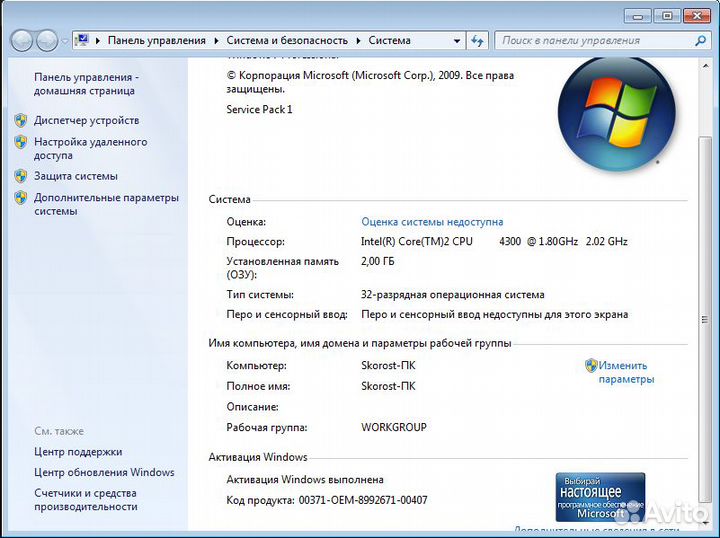Open Настройка удаленного доступа

click(90, 149)
